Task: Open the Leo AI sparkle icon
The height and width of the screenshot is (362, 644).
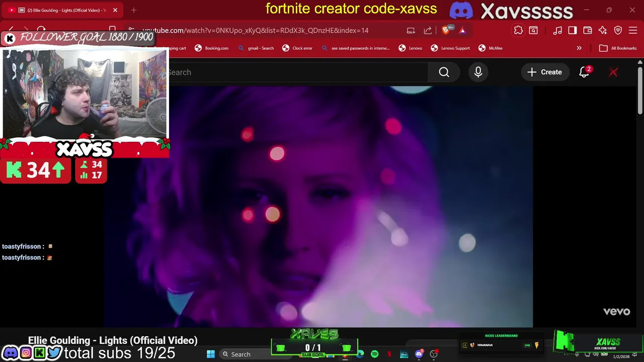Action: click(603, 31)
